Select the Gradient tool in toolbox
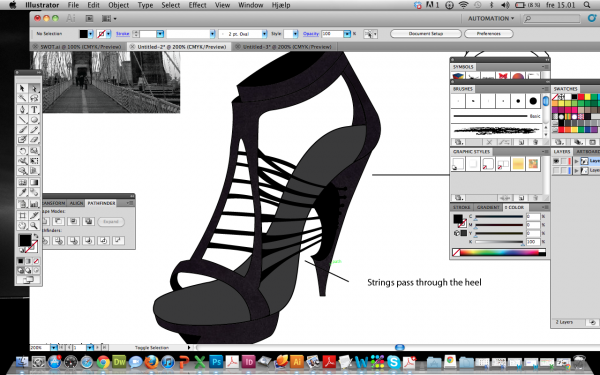 tap(34, 183)
